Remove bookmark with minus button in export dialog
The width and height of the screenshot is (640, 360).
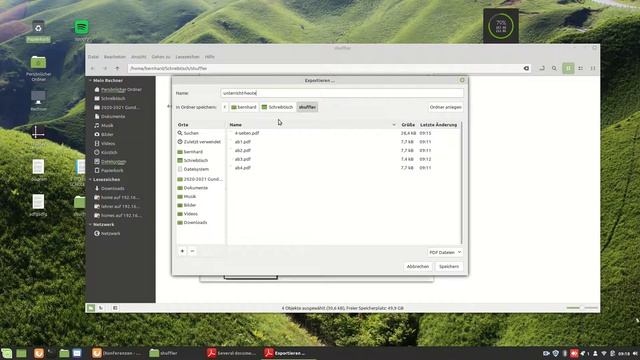point(192,251)
